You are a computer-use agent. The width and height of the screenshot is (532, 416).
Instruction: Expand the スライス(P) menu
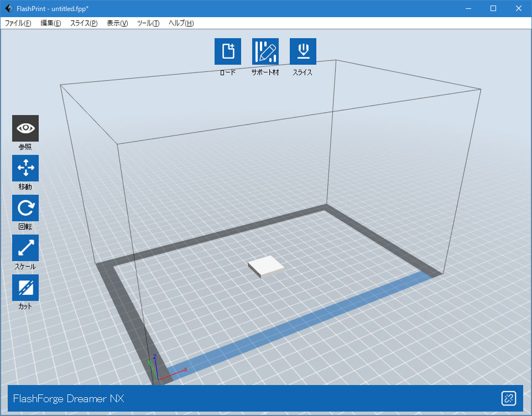coord(84,23)
